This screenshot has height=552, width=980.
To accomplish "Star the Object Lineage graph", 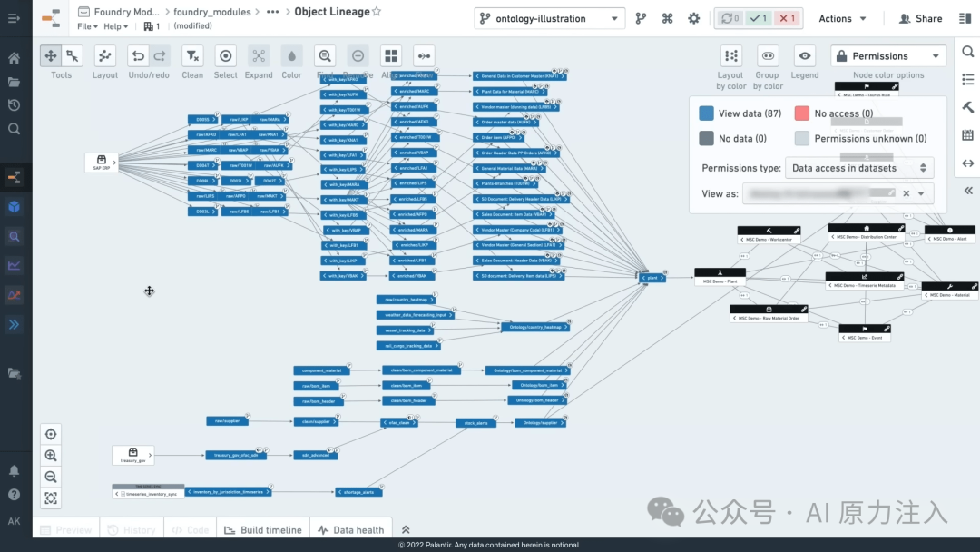I will [377, 12].
